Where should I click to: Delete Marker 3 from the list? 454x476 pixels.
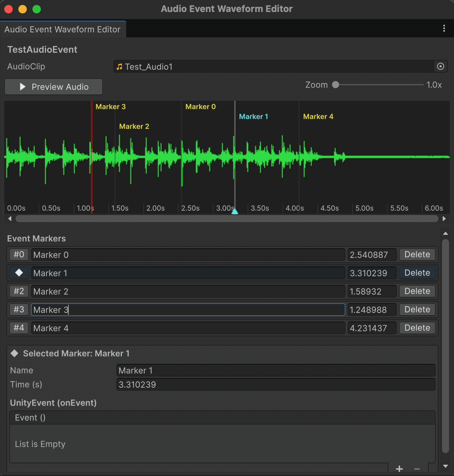point(417,310)
